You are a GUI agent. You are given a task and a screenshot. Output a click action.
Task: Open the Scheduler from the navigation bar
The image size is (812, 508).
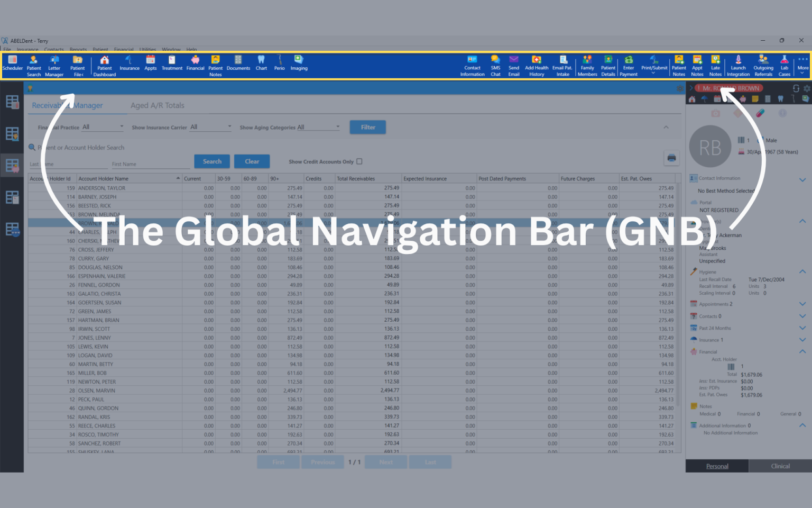pyautogui.click(x=12, y=63)
